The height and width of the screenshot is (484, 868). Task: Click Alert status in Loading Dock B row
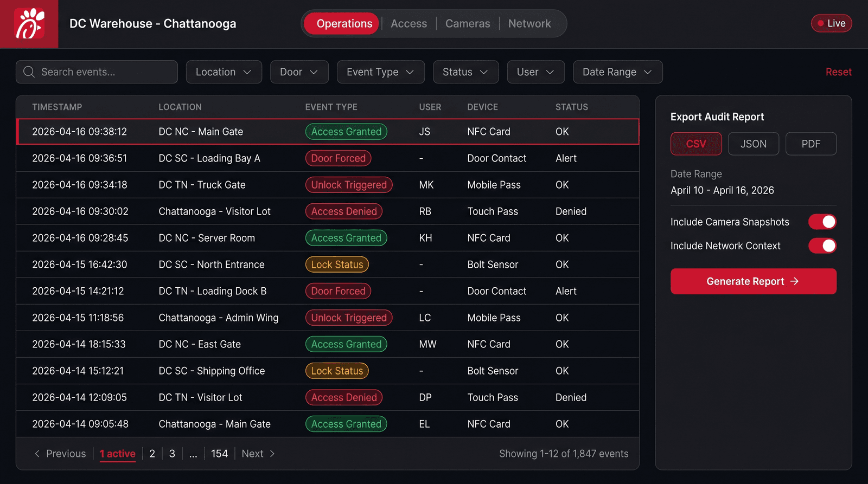pyautogui.click(x=566, y=291)
